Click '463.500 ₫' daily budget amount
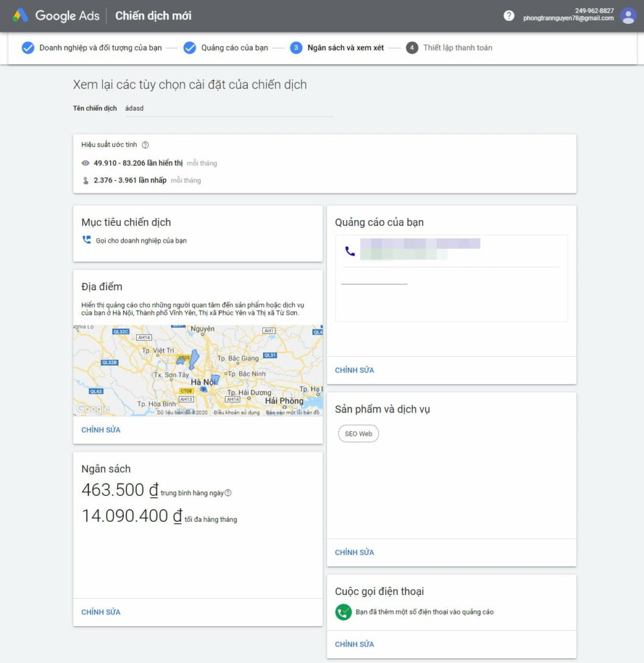This screenshot has height=663, width=644. (x=120, y=489)
